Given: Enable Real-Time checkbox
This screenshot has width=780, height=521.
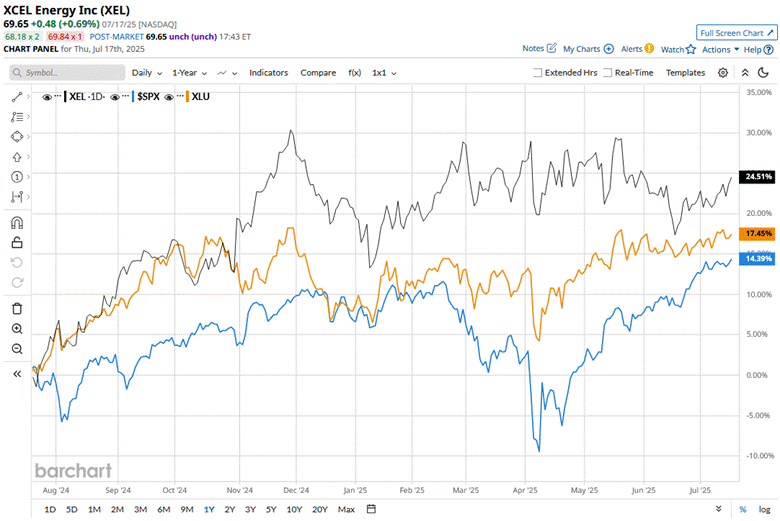Looking at the screenshot, I should click(607, 73).
